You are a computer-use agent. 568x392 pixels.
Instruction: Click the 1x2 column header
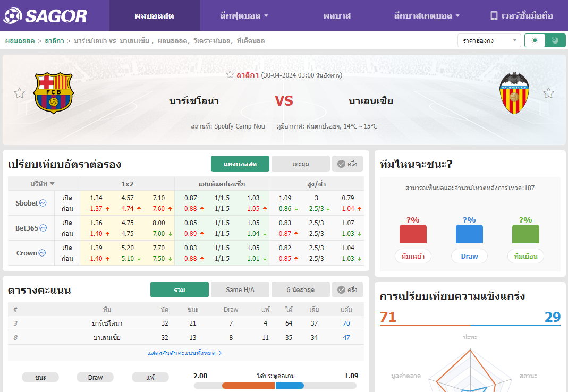127,184
